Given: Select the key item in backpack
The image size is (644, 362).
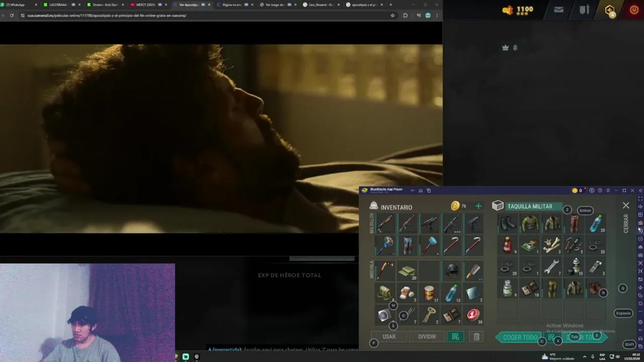Looking at the screenshot, I should click(x=429, y=315).
